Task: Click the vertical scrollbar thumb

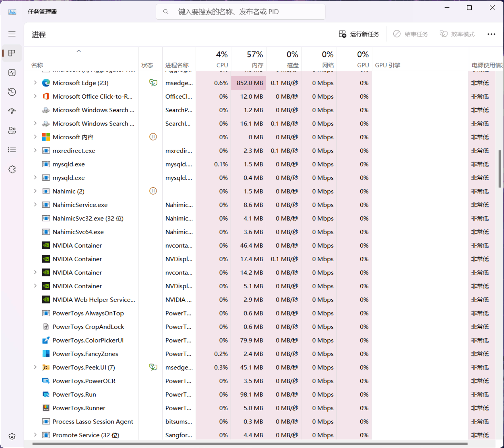Action: (499, 169)
